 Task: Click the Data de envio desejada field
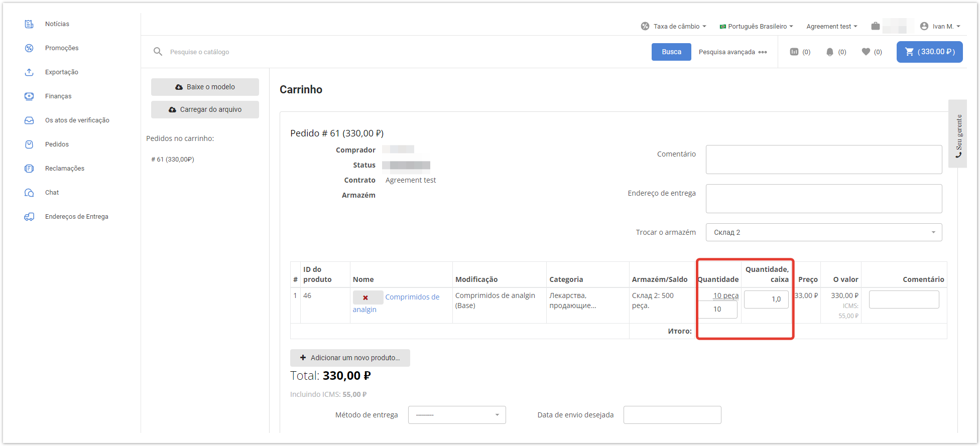click(x=672, y=415)
